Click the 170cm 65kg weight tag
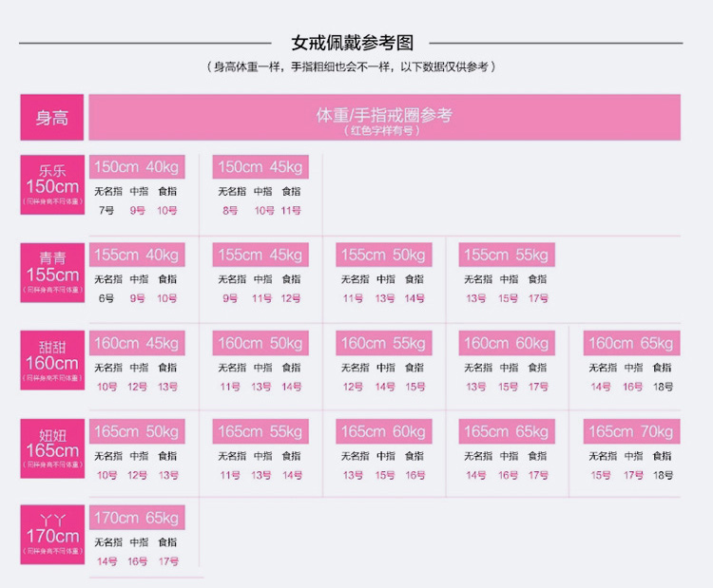The width and height of the screenshot is (713, 588). pos(136,518)
